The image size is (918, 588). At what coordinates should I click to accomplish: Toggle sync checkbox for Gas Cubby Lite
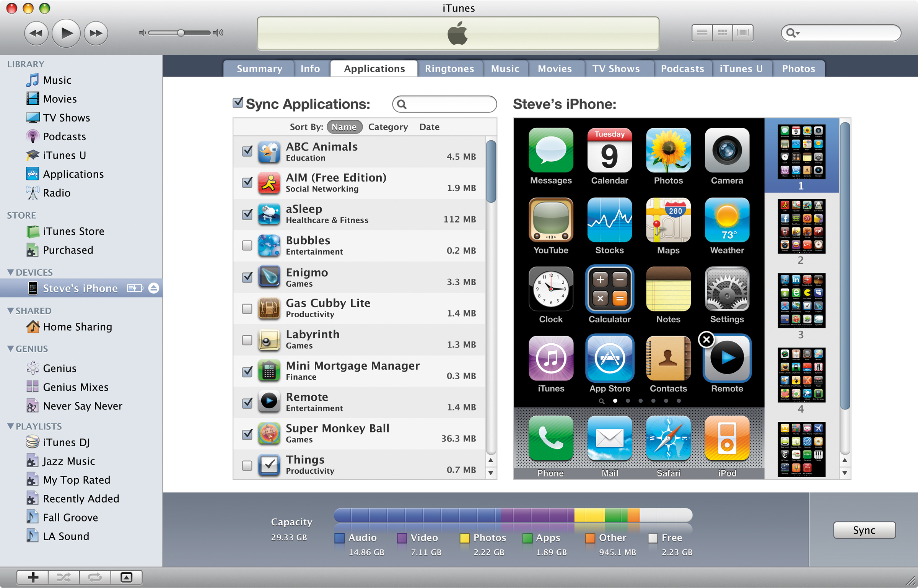pyautogui.click(x=246, y=308)
